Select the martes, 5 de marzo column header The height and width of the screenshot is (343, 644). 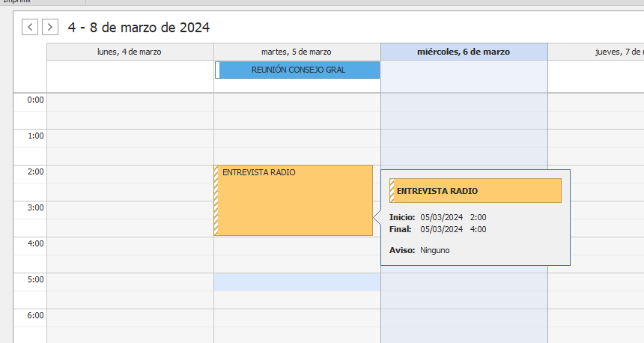coord(297,52)
